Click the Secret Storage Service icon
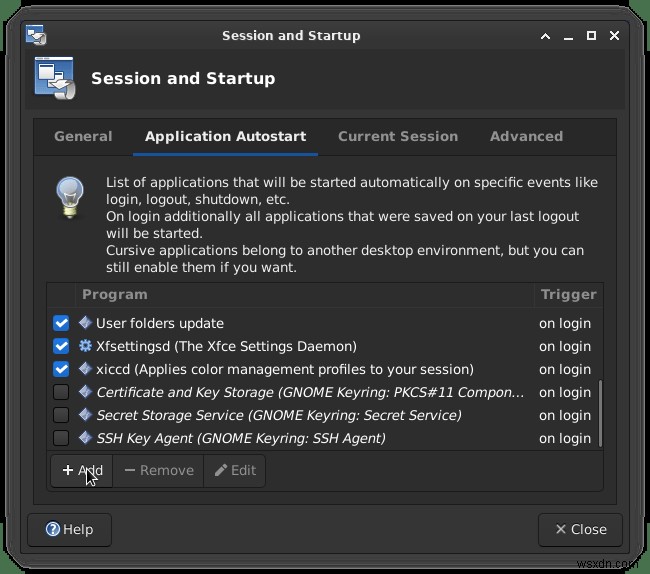 85,414
